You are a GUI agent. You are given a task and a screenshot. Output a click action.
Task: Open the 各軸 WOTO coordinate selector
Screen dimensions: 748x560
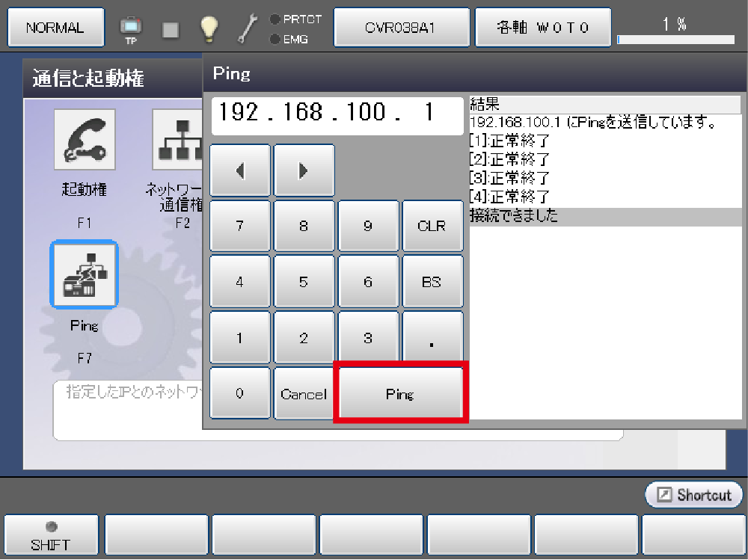(543, 28)
